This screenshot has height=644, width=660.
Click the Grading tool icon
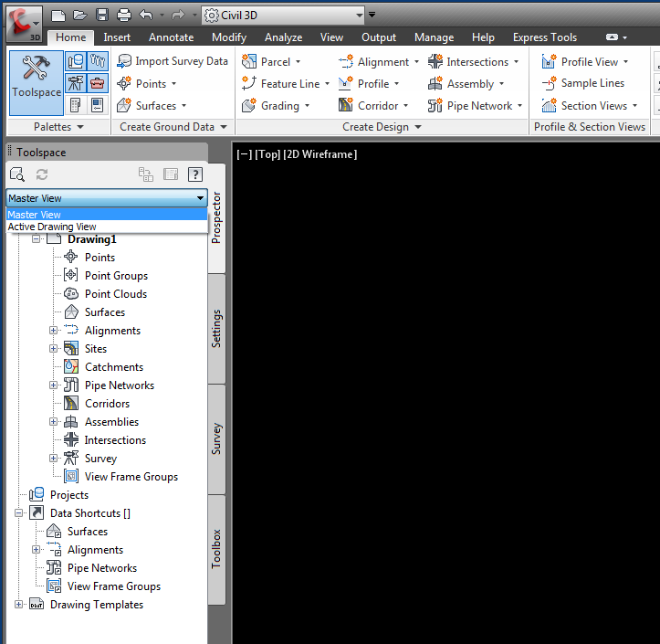click(249, 105)
